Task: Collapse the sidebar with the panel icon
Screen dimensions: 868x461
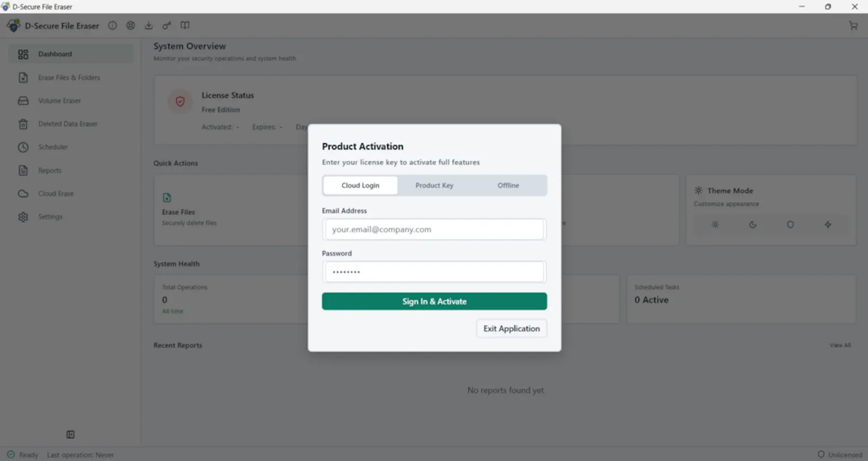Action: pyautogui.click(x=71, y=434)
